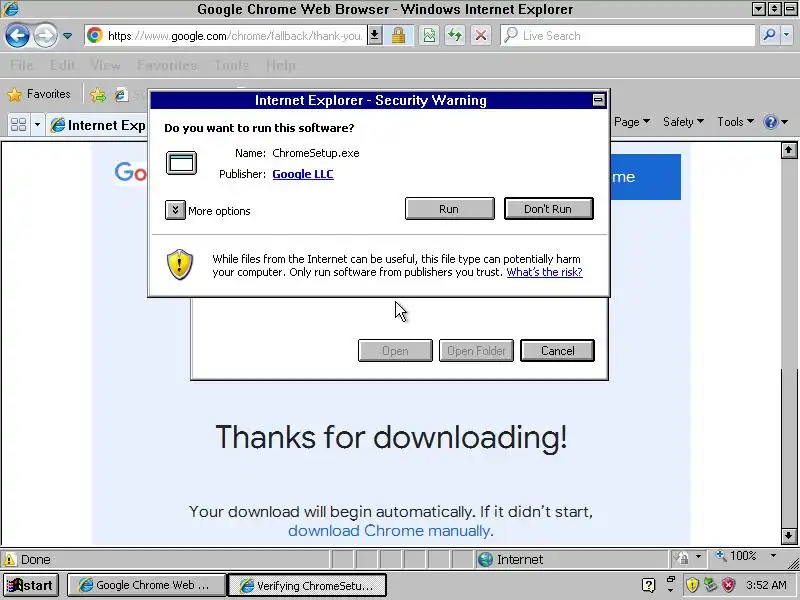The image size is (800, 600).
Task: Open the Page command bar menu
Action: pos(632,122)
